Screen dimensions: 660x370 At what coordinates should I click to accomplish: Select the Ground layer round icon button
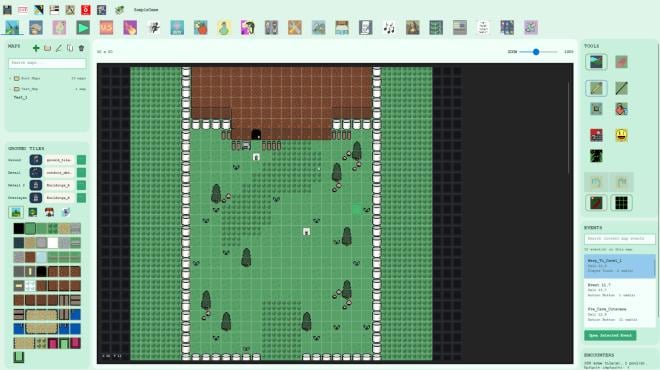coord(36,160)
